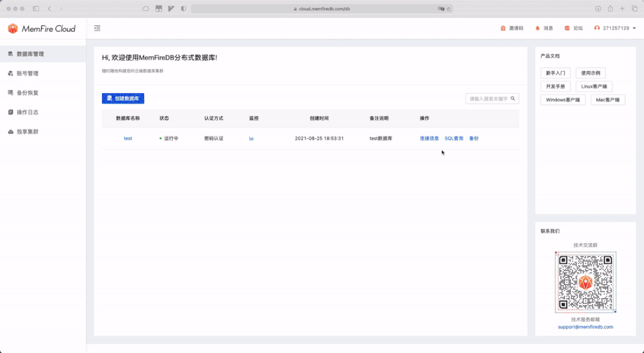Focus the 请输入搜索关键字 search field
The image size is (644, 353).
[x=492, y=98]
